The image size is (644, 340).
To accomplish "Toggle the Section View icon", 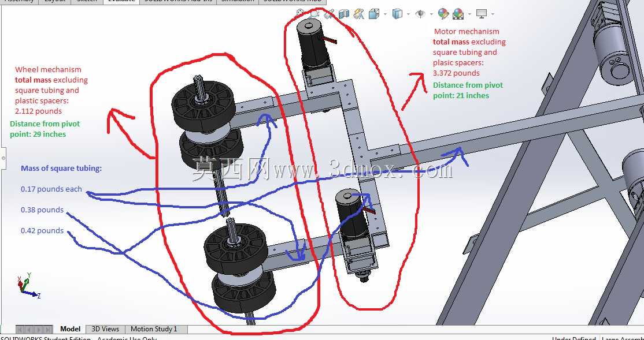I will (344, 14).
